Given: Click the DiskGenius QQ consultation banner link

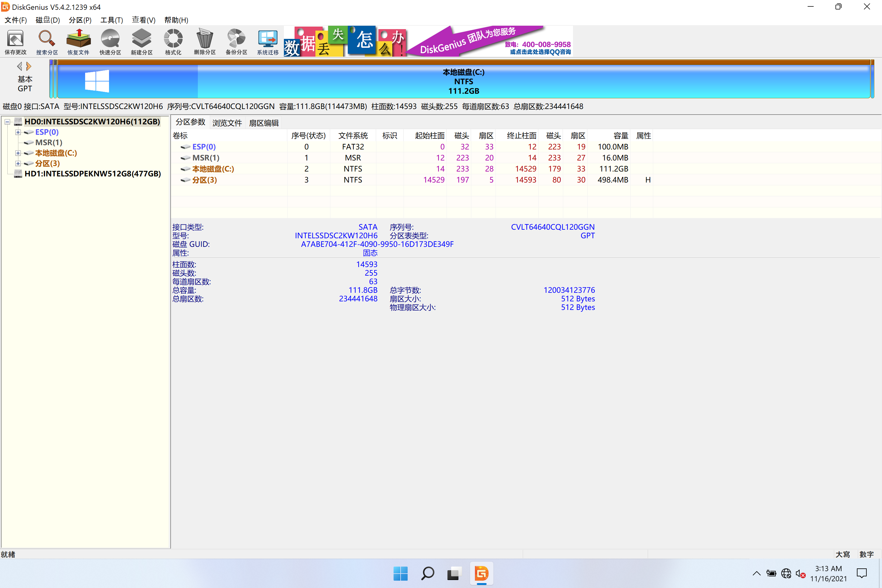Looking at the screenshot, I should point(540,52).
